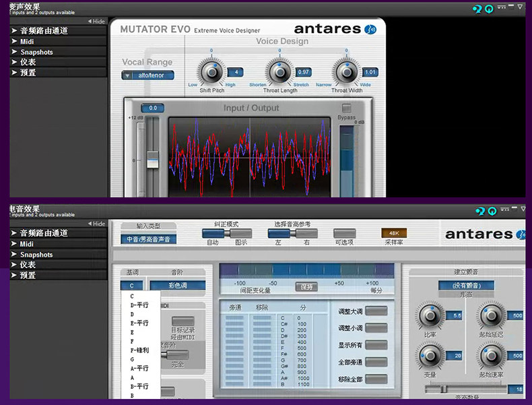Click input gain value field 0.0
Screen dimensions: 532x405
153,108
